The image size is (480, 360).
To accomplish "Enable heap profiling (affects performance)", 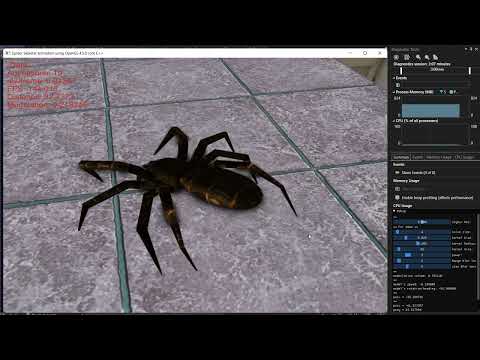I will coord(434,198).
